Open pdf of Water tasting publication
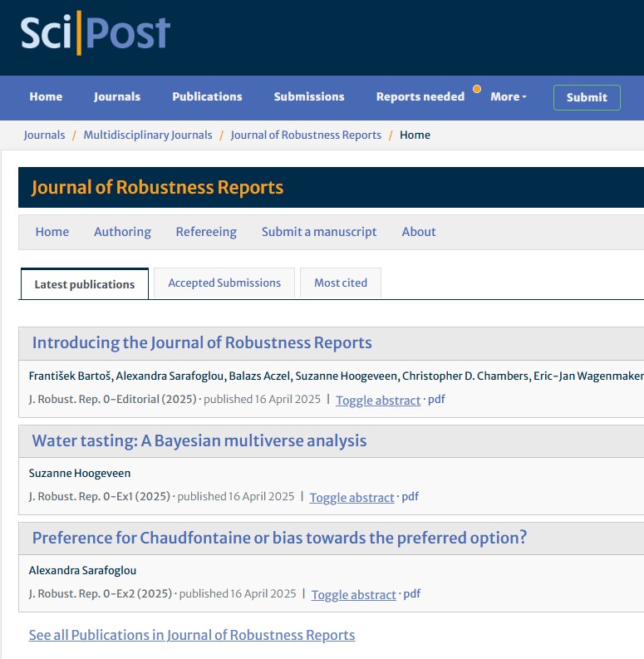This screenshot has height=659, width=644. coord(410,496)
